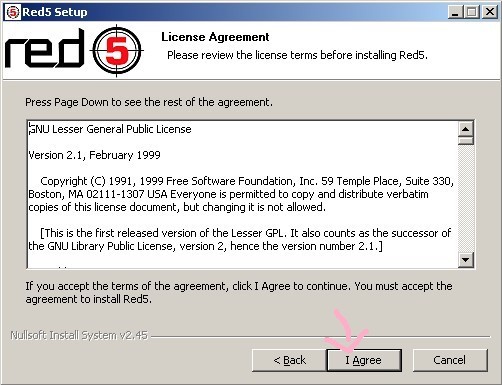Click the Copyright paragraph in license text

(x=241, y=194)
